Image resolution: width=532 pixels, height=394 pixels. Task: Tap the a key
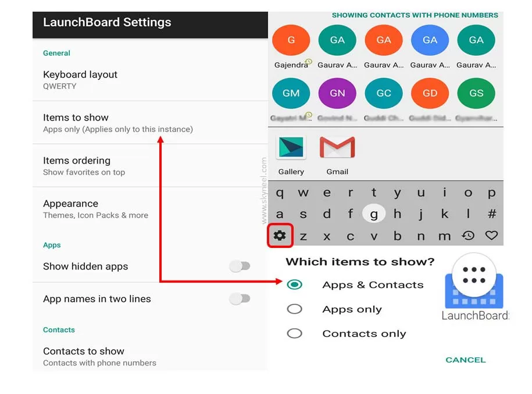click(x=280, y=214)
